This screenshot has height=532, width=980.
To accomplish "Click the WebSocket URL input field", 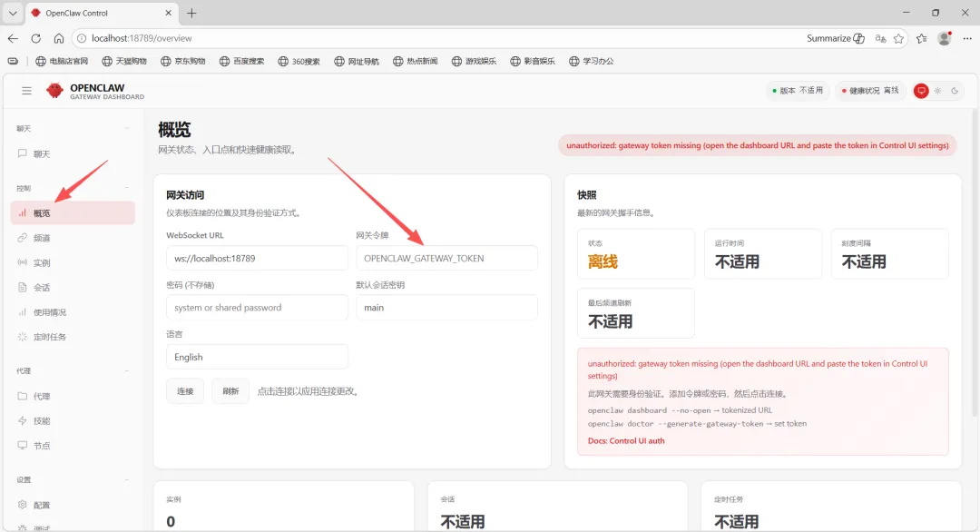I will pyautogui.click(x=257, y=258).
